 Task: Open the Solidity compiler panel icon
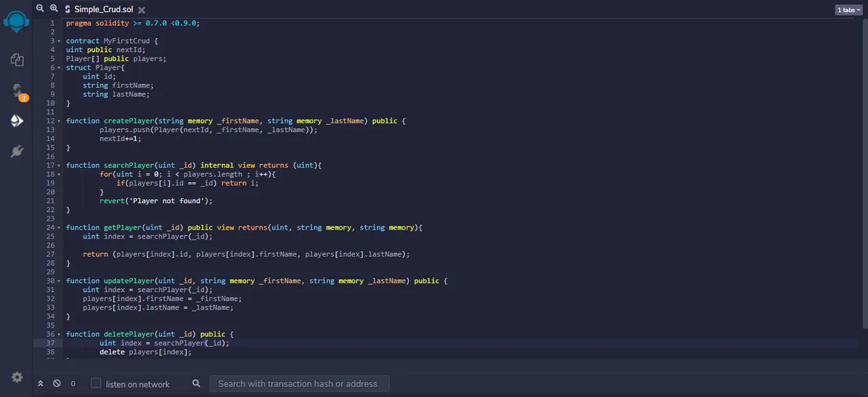coord(18,91)
